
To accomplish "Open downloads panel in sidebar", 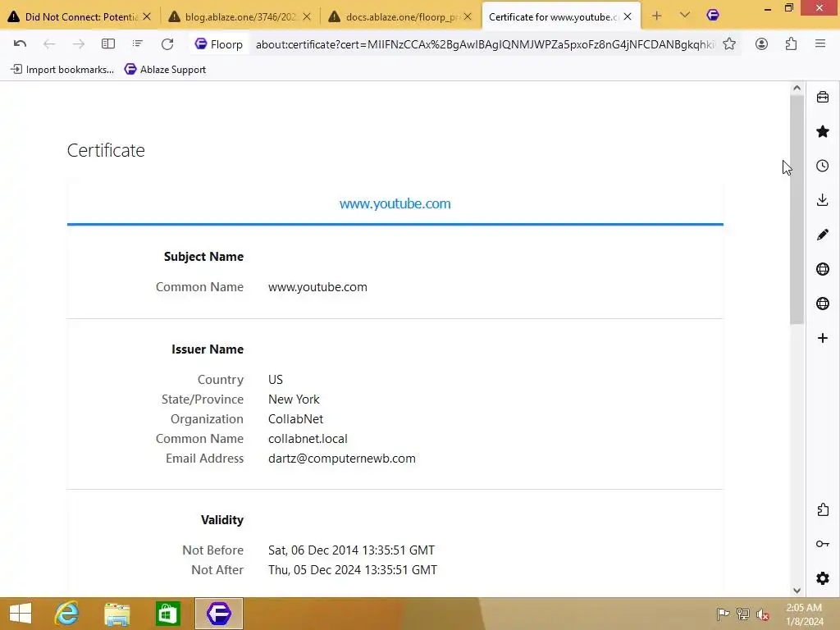I will tap(823, 200).
